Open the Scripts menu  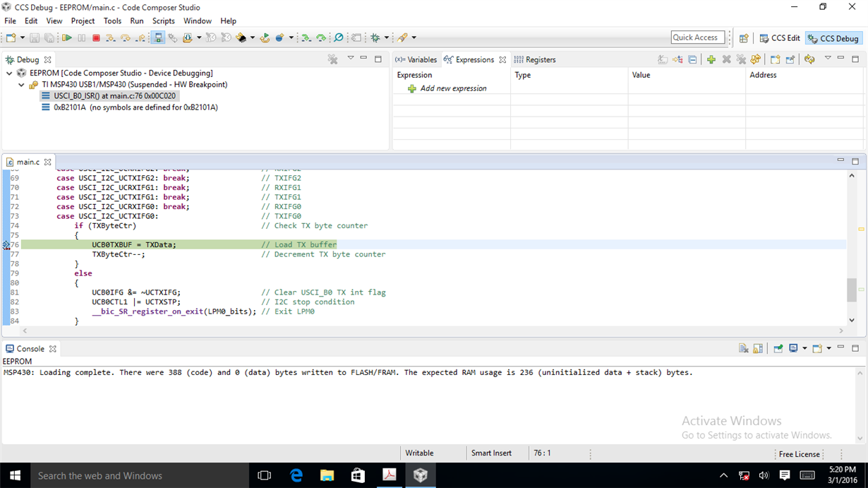click(x=164, y=21)
